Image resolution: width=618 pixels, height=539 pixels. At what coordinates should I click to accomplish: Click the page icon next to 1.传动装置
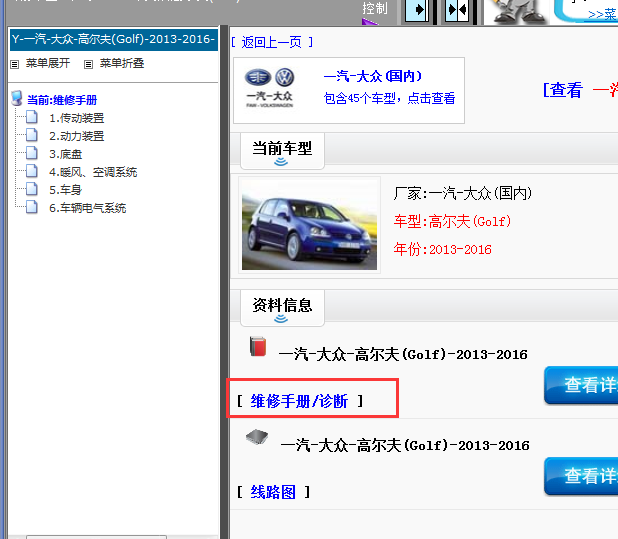point(32,117)
